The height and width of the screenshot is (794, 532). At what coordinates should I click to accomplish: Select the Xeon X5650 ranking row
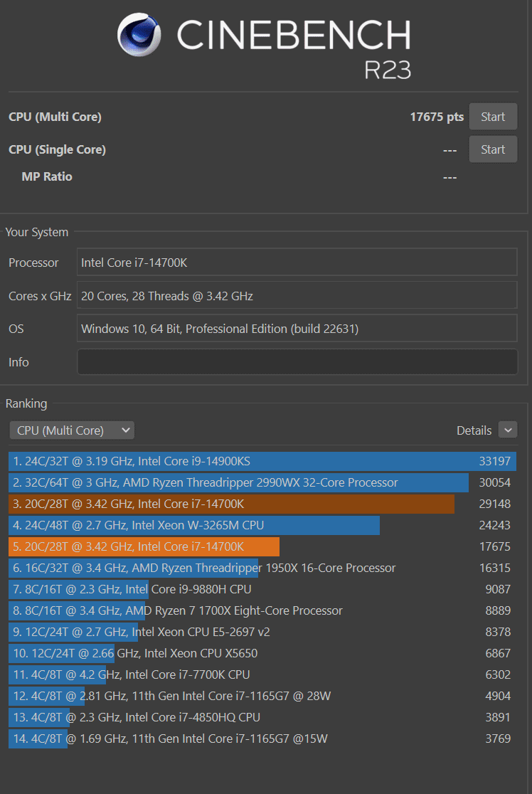pyautogui.click(x=262, y=653)
